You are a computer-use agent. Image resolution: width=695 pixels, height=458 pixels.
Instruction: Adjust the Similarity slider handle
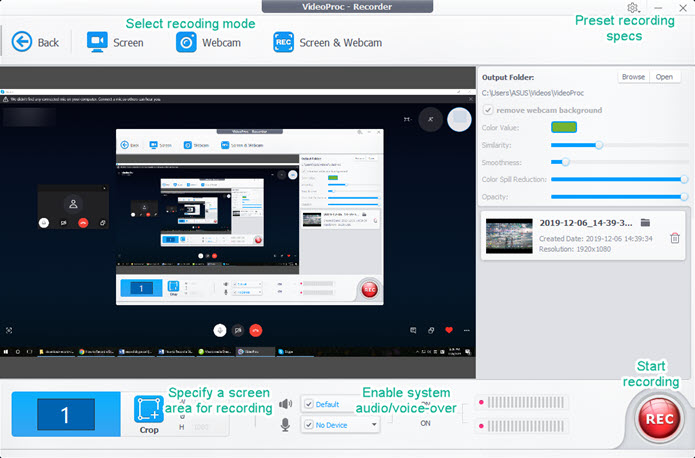[599, 145]
